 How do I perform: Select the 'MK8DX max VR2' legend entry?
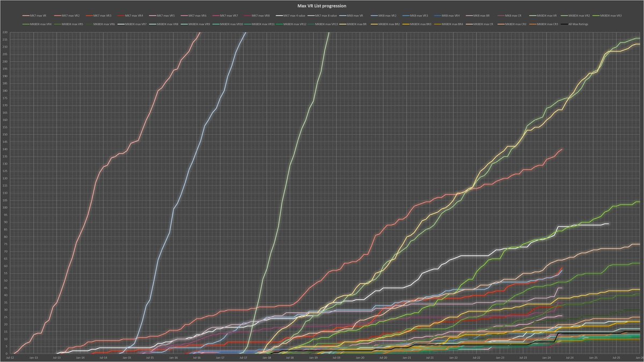(575, 16)
